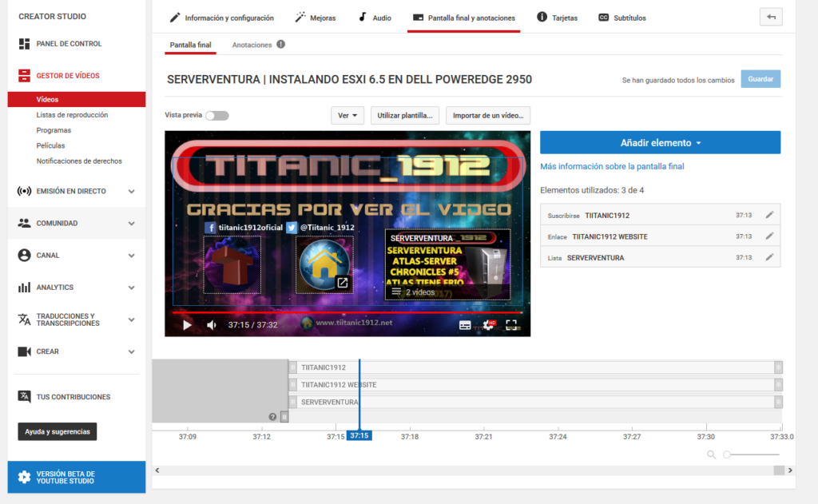
Task: Click the YouTube Studio beta gear icon
Action: pos(24,477)
